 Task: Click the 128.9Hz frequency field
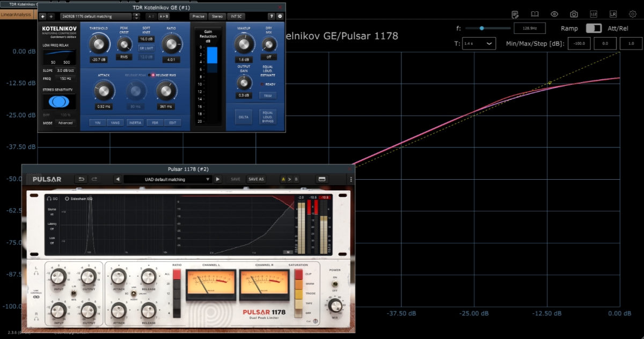click(529, 28)
